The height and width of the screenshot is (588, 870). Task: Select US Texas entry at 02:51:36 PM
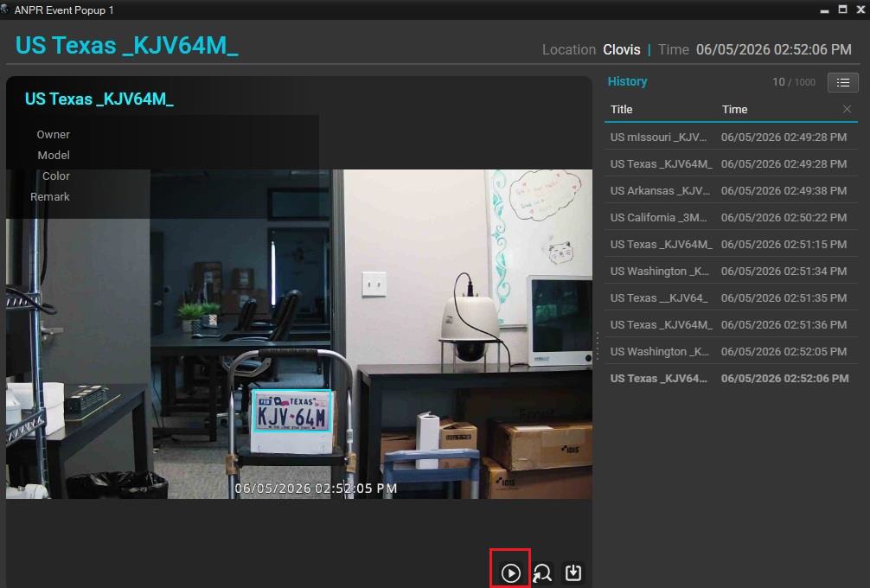[731, 324]
